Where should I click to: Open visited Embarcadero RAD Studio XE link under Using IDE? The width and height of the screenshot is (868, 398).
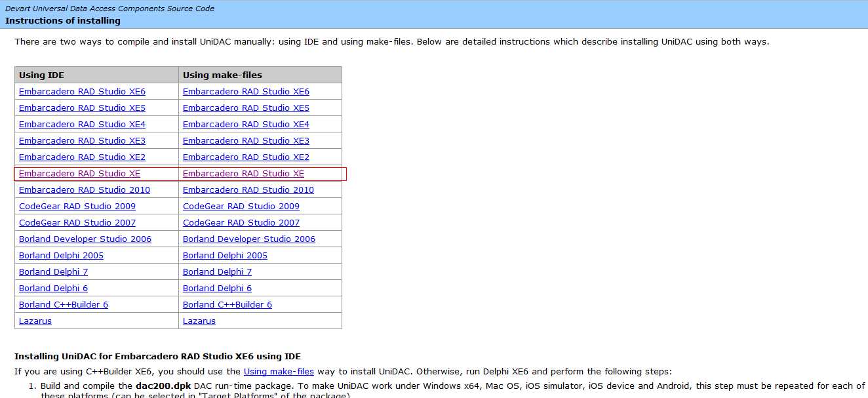[79, 174]
